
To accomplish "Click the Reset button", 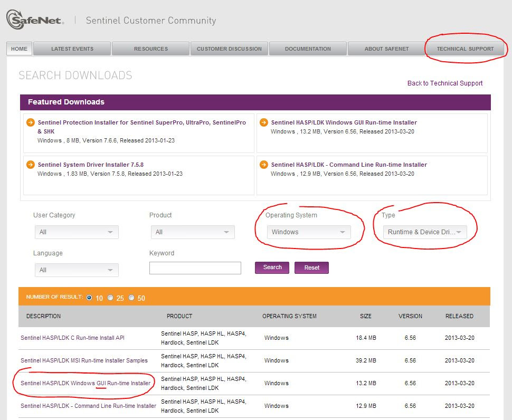I will (x=311, y=268).
